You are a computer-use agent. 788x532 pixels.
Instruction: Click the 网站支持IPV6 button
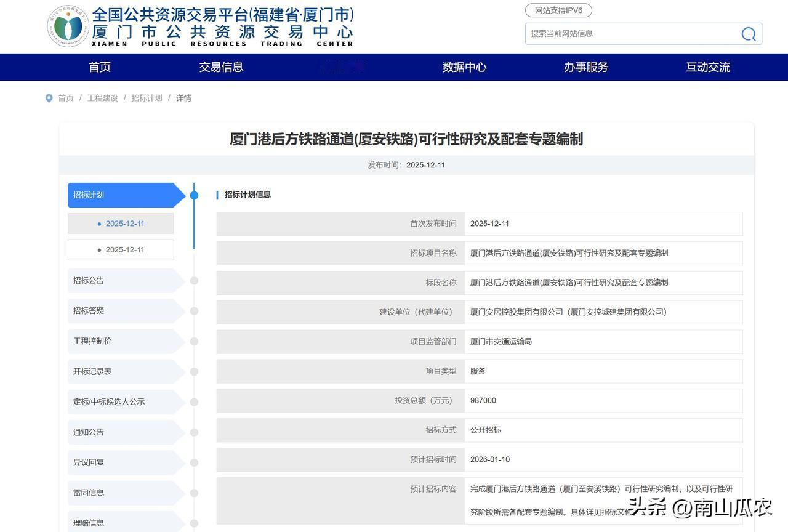tap(557, 10)
